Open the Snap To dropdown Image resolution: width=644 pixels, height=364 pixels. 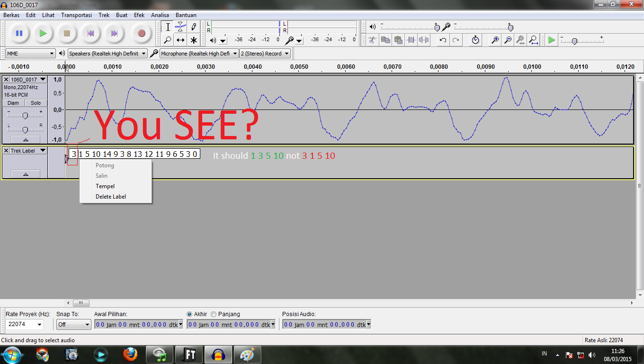(73, 325)
